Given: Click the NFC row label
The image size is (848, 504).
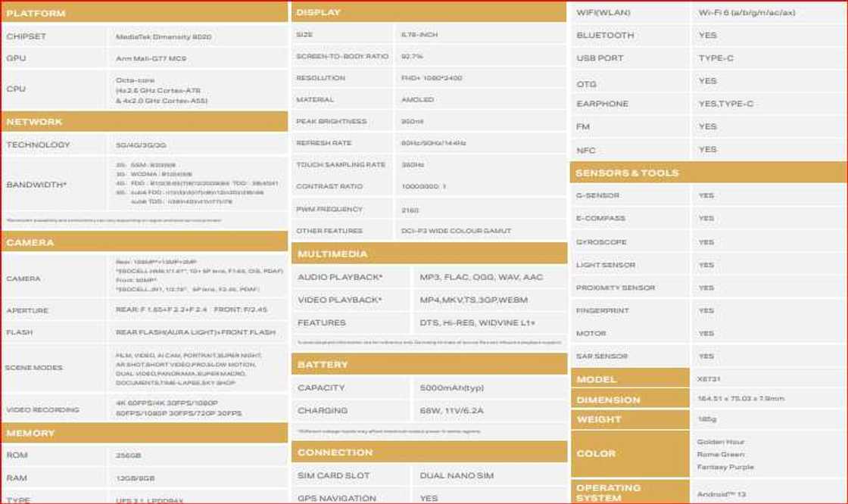Looking at the screenshot, I should tap(586, 151).
